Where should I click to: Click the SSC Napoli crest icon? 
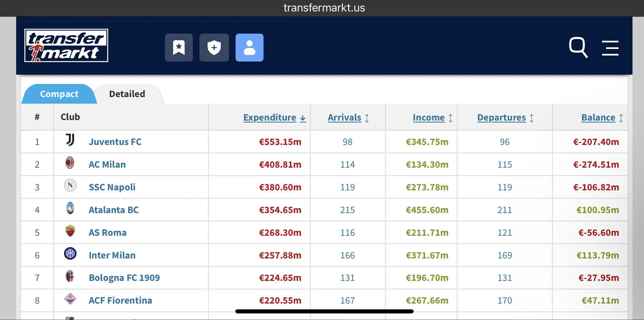[70, 185]
